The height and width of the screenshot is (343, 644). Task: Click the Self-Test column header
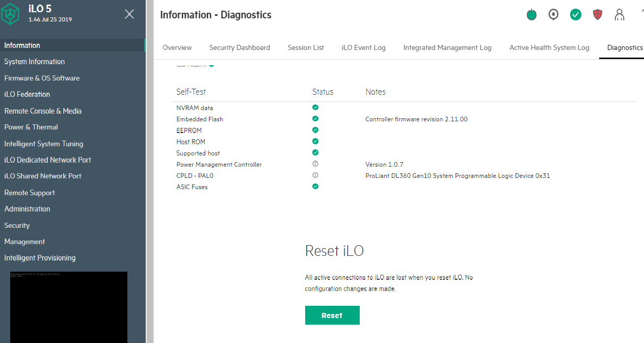191,92
